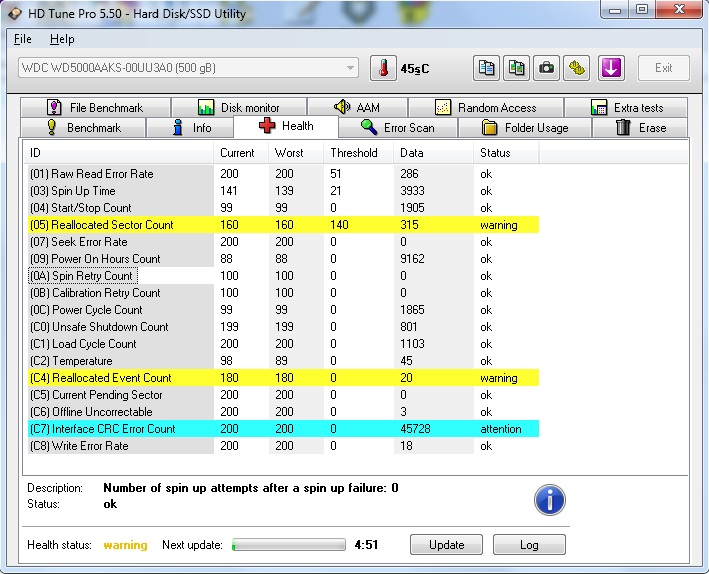The width and height of the screenshot is (709, 574).
Task: Switch to the Folder Usage tab
Action: click(x=525, y=128)
